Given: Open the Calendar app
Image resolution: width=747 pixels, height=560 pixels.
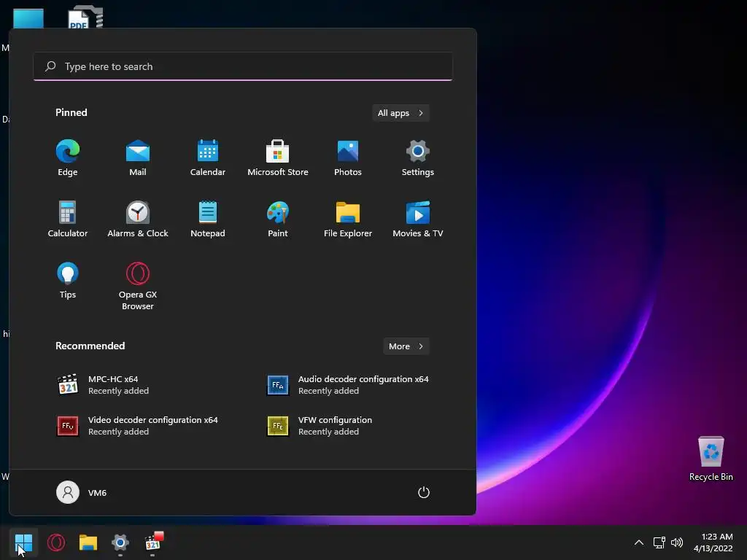Looking at the screenshot, I should (208, 158).
